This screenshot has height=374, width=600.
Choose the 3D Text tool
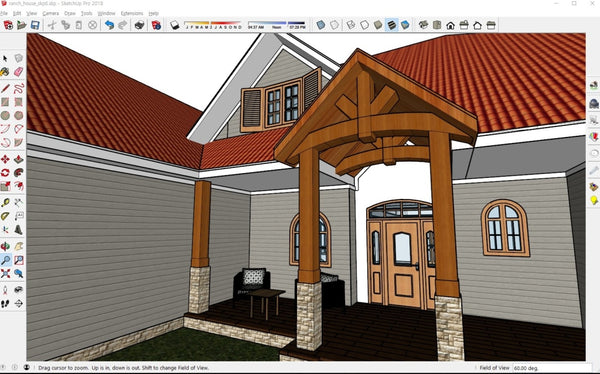(18, 230)
